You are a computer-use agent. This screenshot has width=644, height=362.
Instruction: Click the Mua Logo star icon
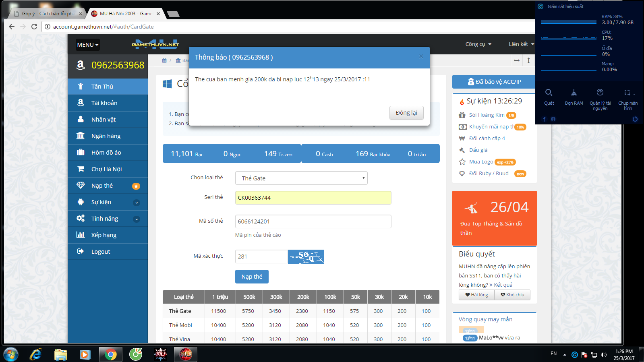(x=462, y=162)
